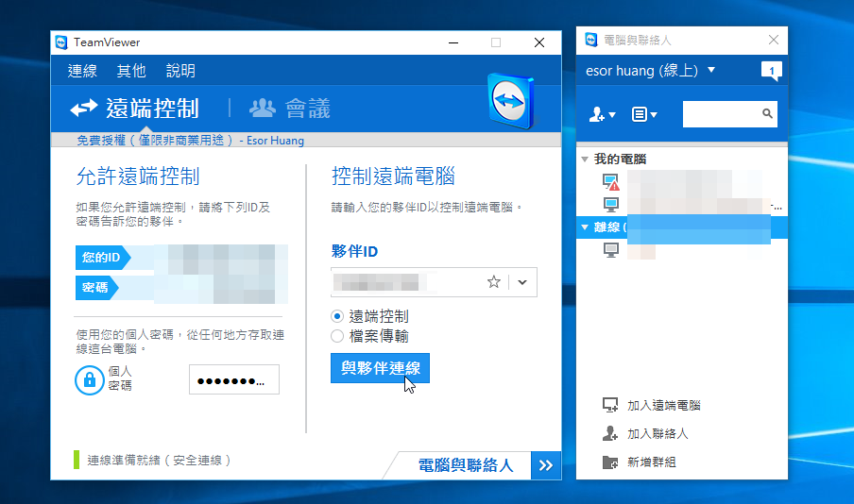This screenshot has width=854, height=504.
Task: Close the 電腦與聯絡人 window
Action: pyautogui.click(x=774, y=40)
